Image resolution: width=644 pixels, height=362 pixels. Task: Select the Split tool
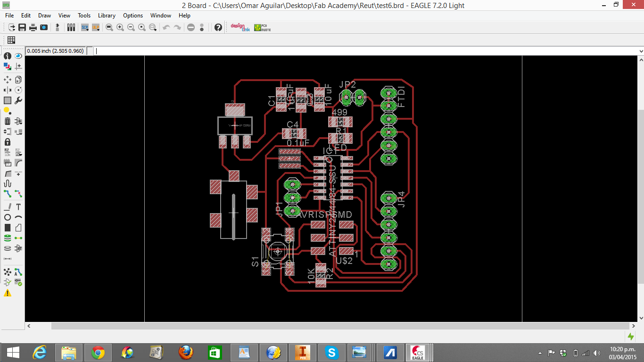[x=8, y=173]
